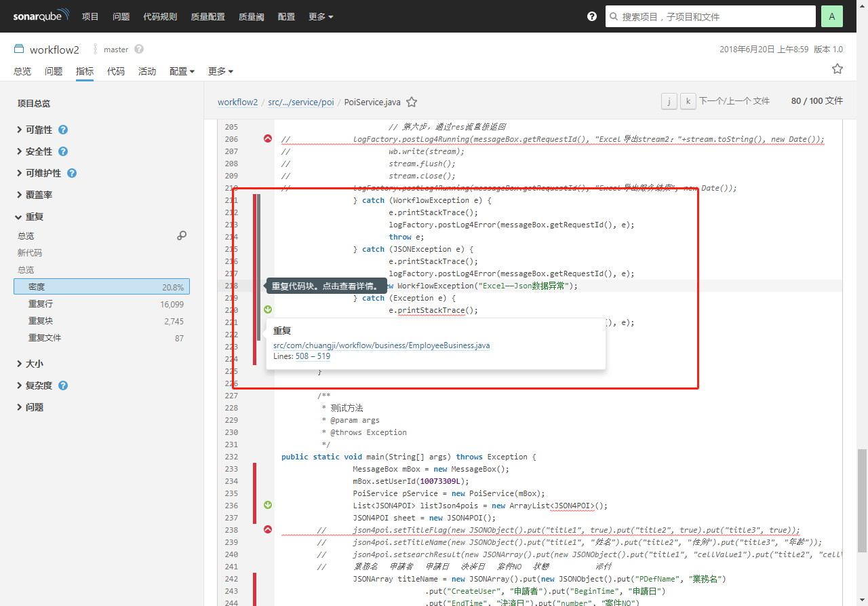
Task: Click line number 232
Action: click(x=231, y=457)
